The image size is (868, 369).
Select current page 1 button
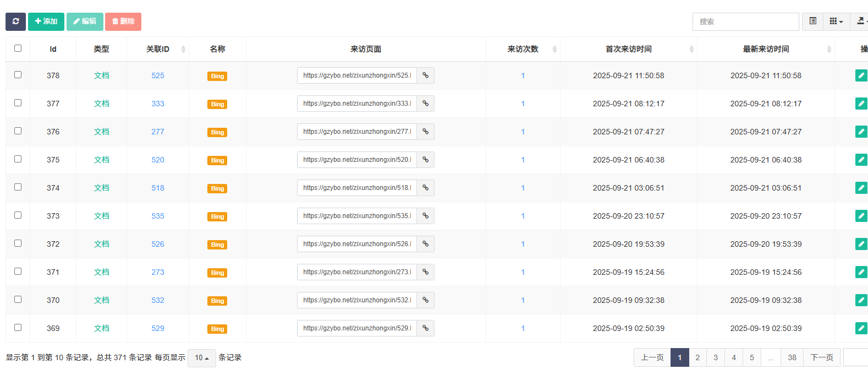coord(680,358)
